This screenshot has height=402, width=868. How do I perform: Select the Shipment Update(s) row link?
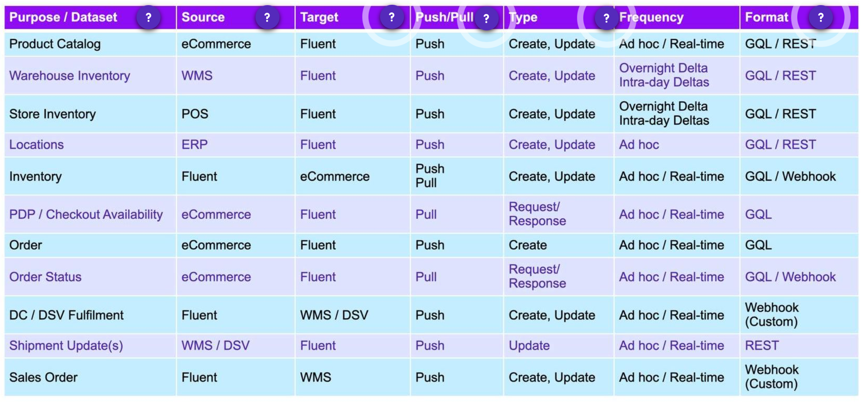tap(66, 346)
